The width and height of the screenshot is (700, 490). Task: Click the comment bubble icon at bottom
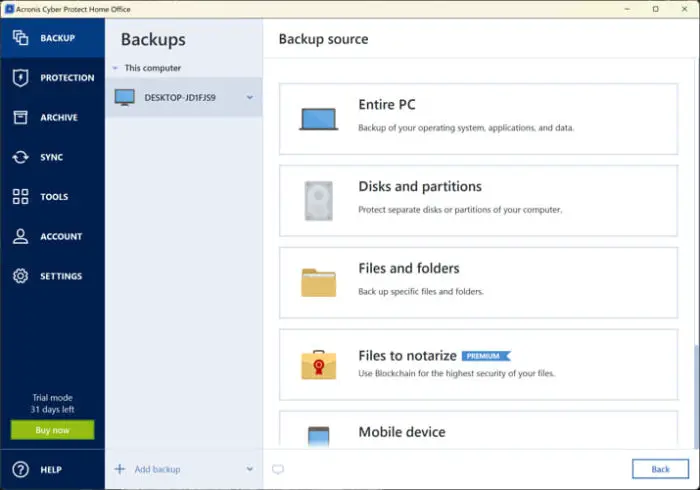click(x=278, y=469)
